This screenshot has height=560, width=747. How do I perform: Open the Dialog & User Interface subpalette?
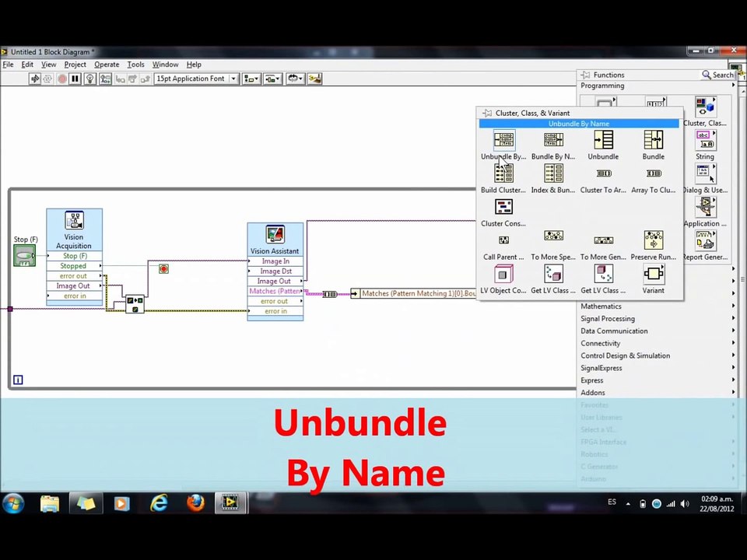(705, 173)
